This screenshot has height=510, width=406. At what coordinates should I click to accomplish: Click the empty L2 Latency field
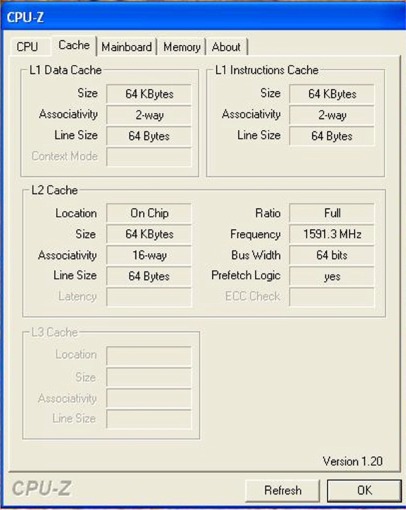(149, 297)
